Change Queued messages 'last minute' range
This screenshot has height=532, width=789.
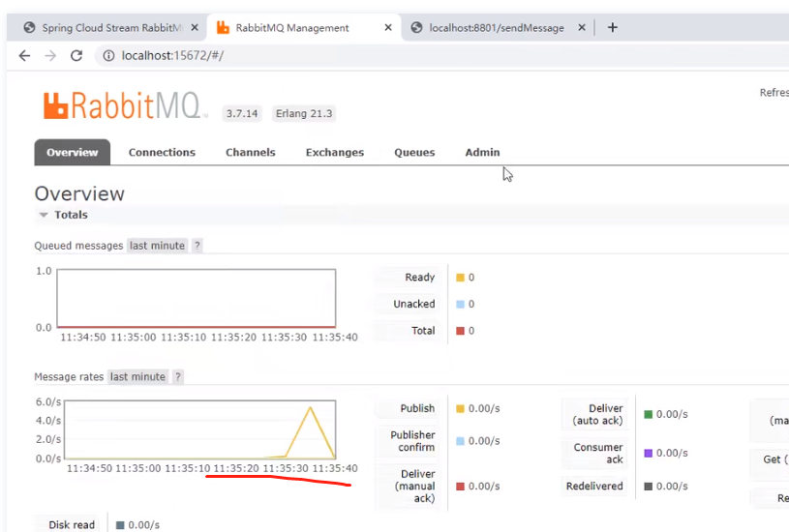coord(157,246)
